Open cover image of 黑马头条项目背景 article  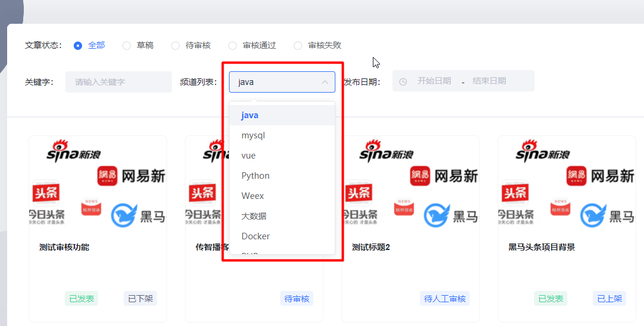coord(567,183)
